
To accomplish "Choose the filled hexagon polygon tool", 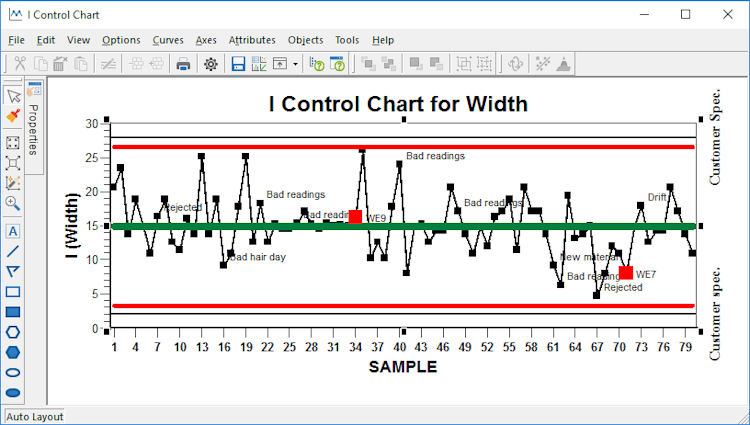I will [x=13, y=352].
